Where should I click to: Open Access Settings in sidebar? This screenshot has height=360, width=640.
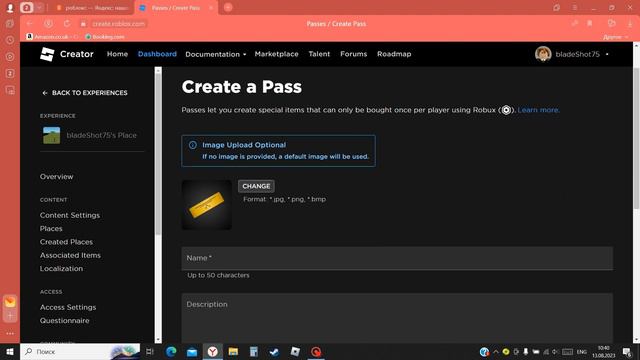coord(68,307)
